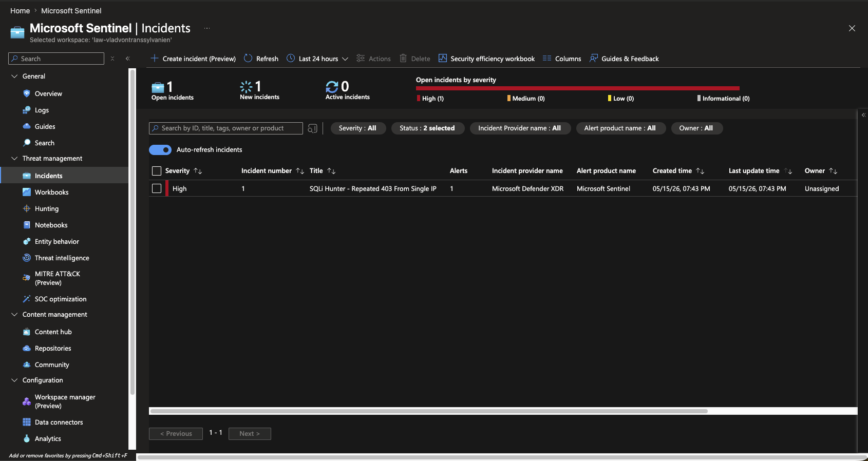Click the Actions toolbar button
This screenshot has width=868, height=461.
coord(374,59)
